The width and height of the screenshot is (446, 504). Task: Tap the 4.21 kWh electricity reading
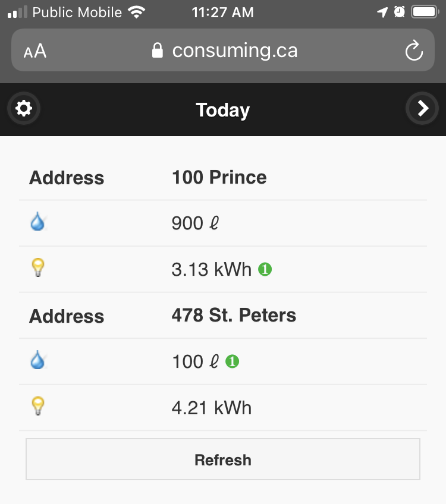point(212,408)
